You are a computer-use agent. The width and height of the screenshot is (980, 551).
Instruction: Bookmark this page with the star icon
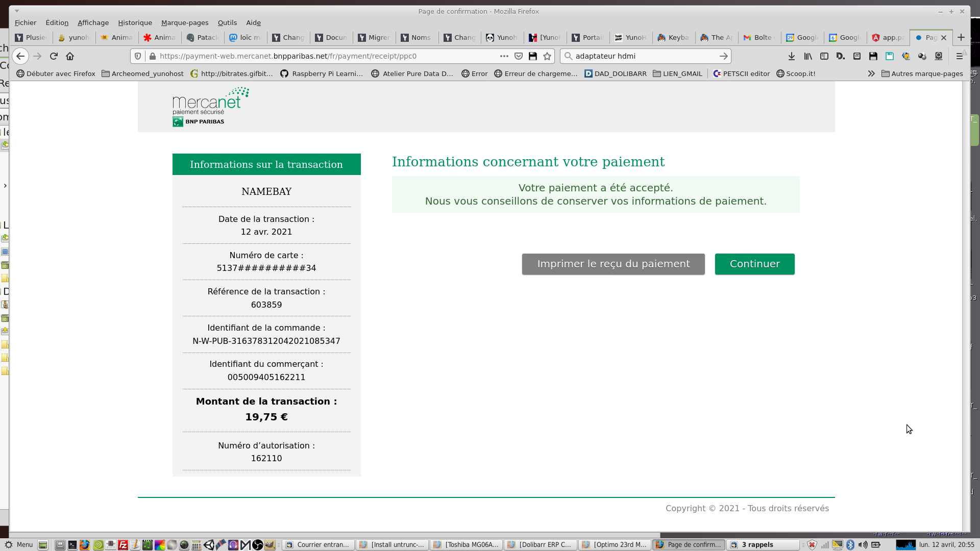(x=547, y=56)
